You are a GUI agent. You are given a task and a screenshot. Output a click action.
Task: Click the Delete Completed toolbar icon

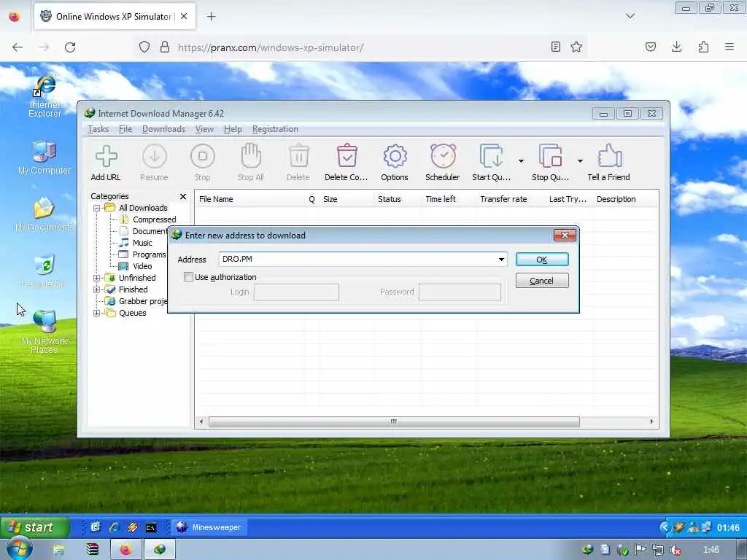point(347,155)
